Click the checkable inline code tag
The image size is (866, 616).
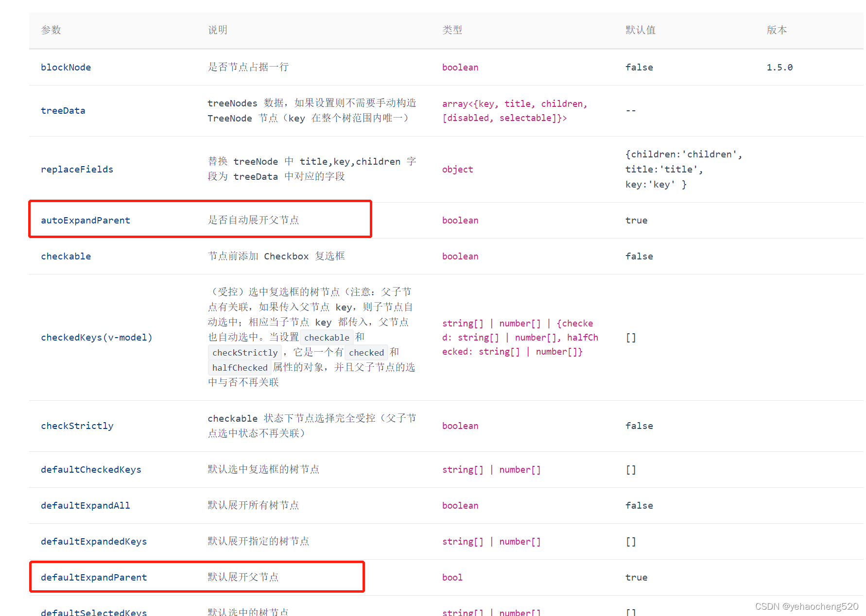coord(327,337)
